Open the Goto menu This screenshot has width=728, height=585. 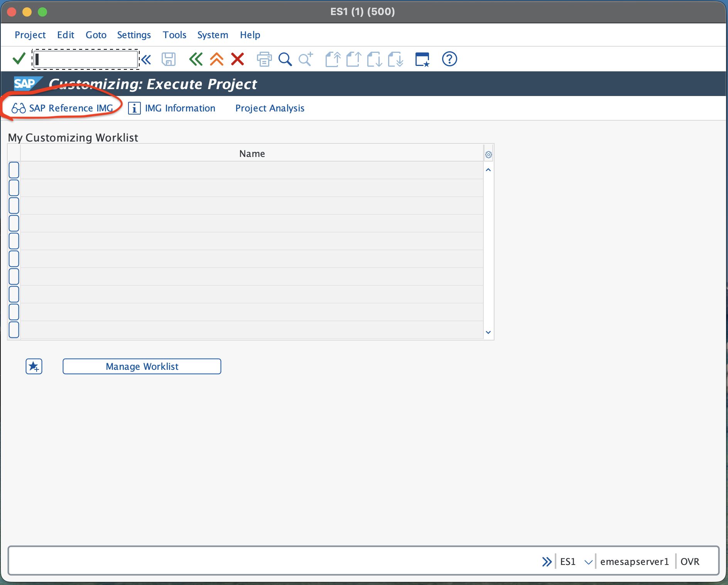[96, 35]
